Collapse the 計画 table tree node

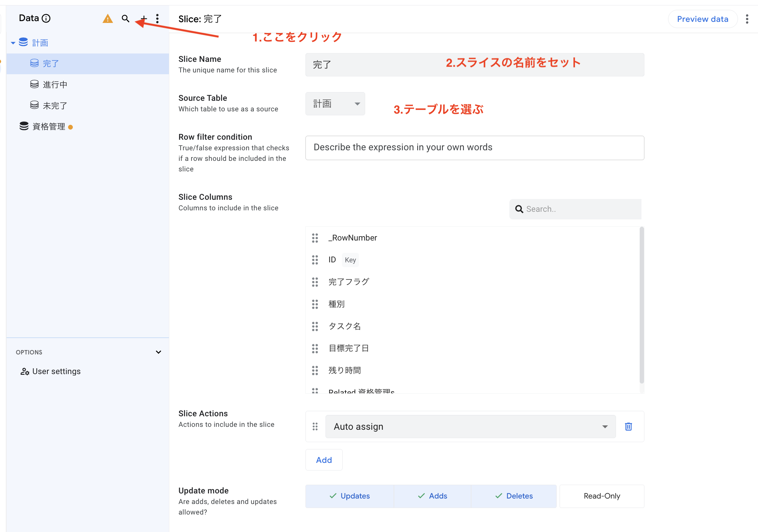tap(13, 43)
